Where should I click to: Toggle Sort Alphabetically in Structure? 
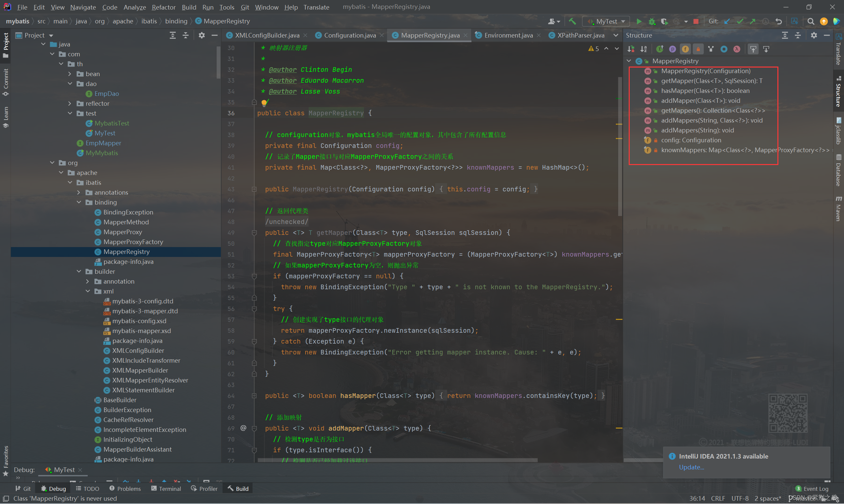tap(644, 49)
